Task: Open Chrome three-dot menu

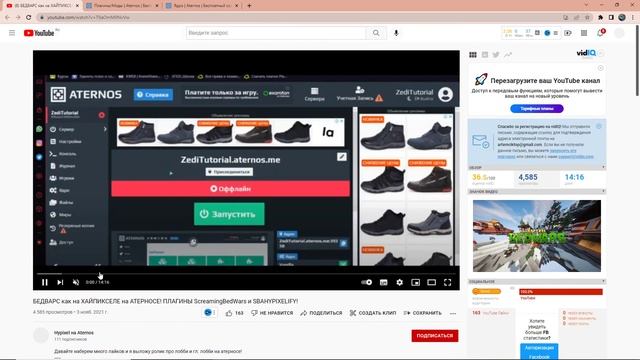Action: pos(633,18)
